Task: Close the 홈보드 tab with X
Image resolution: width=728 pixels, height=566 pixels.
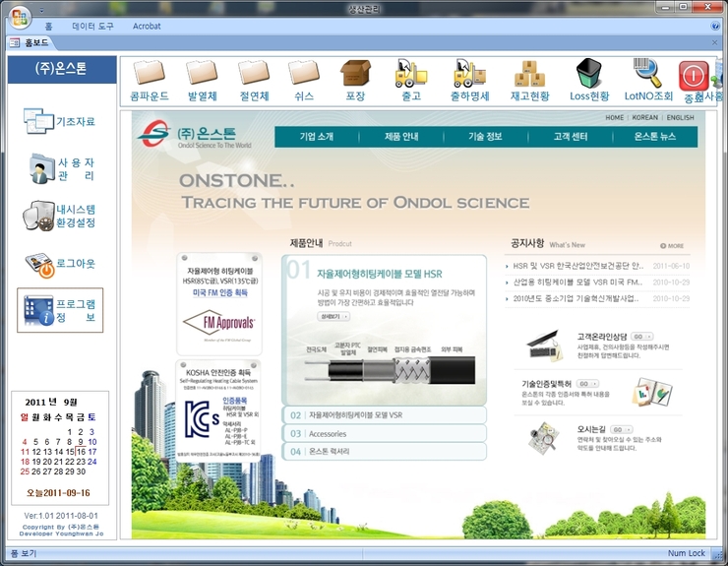Action: coord(714,42)
